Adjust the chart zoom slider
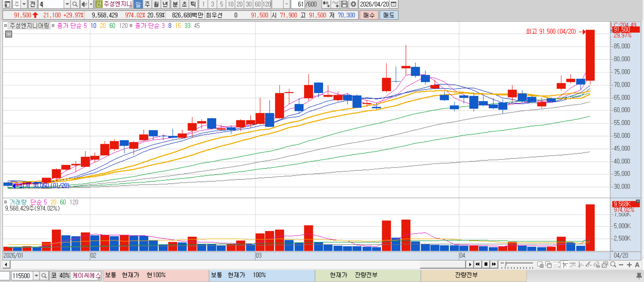Viewport: 644px width, 282px height. pyautogui.click(x=517, y=264)
